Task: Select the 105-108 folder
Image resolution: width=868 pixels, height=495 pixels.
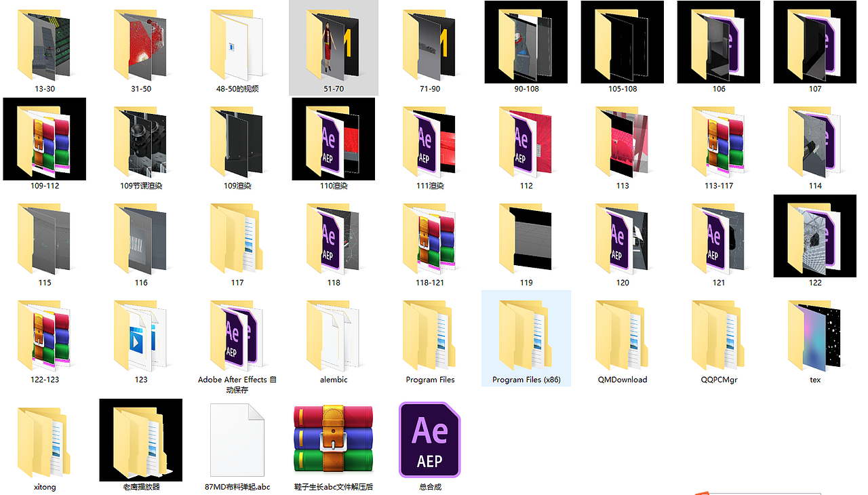Action: coord(623,42)
